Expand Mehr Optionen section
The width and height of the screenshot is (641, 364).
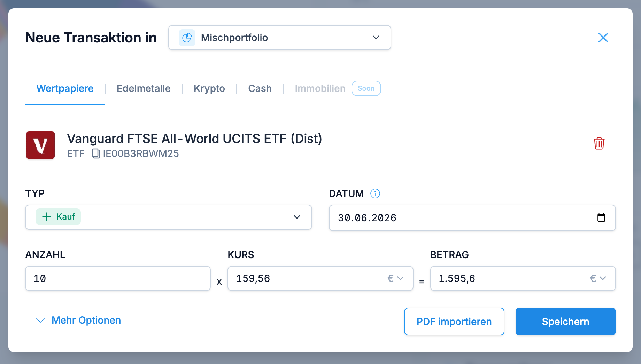coord(78,320)
